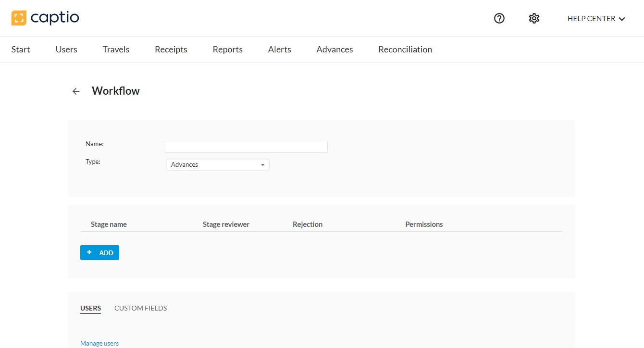Click the Captio logo icon
Image resolution: width=644 pixels, height=348 pixels.
(19, 18)
